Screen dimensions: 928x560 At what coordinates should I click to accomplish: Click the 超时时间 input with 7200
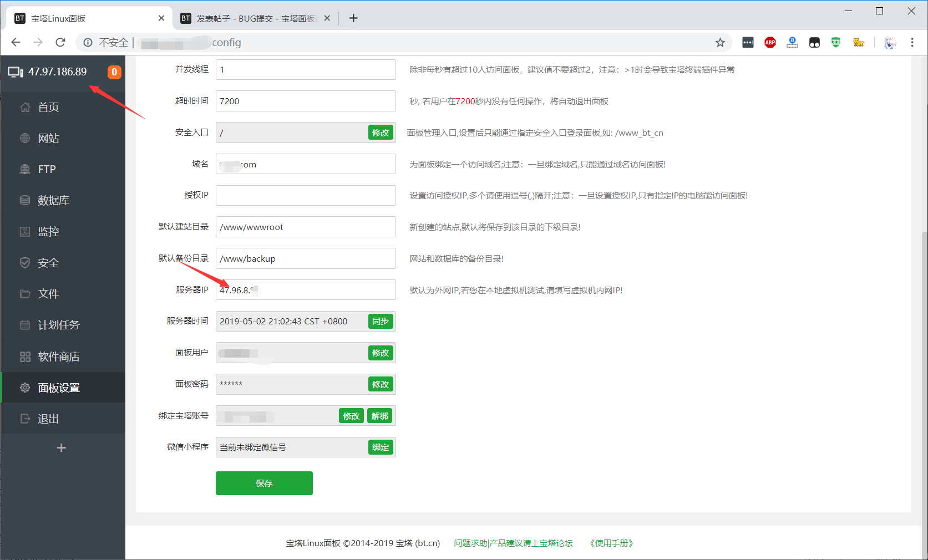pyautogui.click(x=306, y=101)
